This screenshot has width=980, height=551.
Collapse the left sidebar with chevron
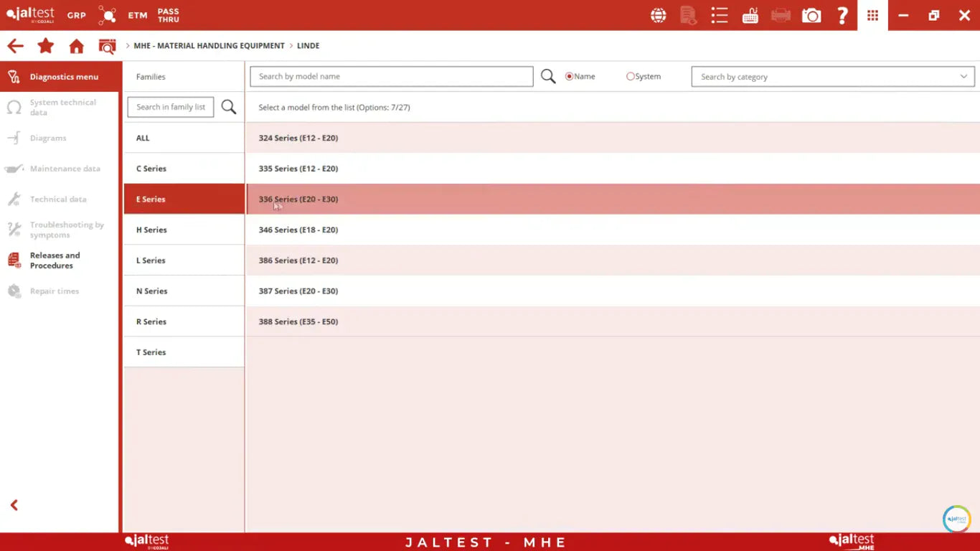click(x=14, y=505)
